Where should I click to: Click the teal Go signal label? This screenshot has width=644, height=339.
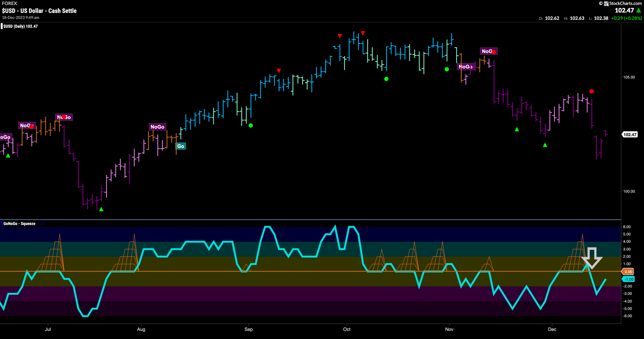[181, 146]
